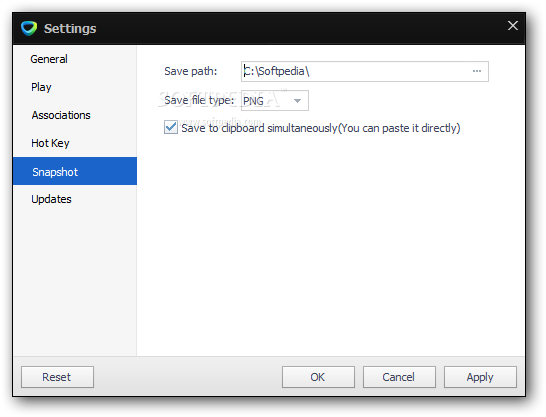The height and width of the screenshot is (417, 546).
Task: Apply the snapshot settings
Action: 480,377
